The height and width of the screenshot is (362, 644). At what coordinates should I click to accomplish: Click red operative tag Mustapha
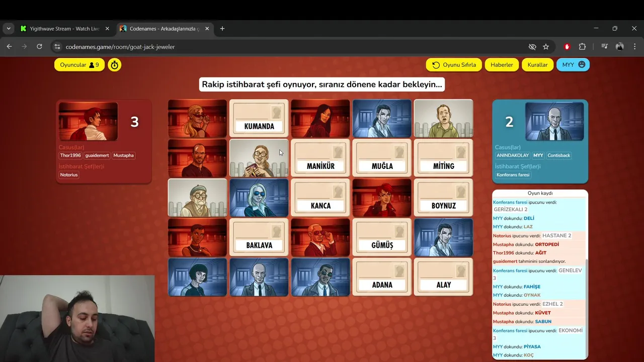coord(123,155)
